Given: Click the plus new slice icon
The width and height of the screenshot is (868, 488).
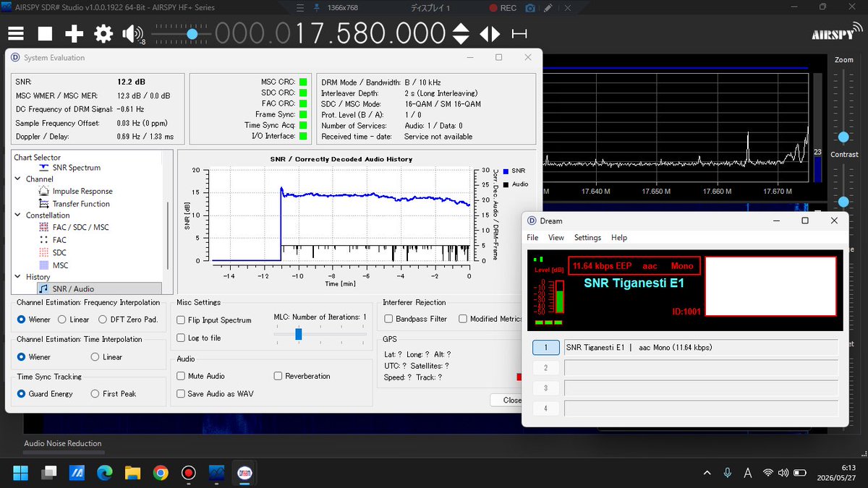Looking at the screenshot, I should pos(74,33).
